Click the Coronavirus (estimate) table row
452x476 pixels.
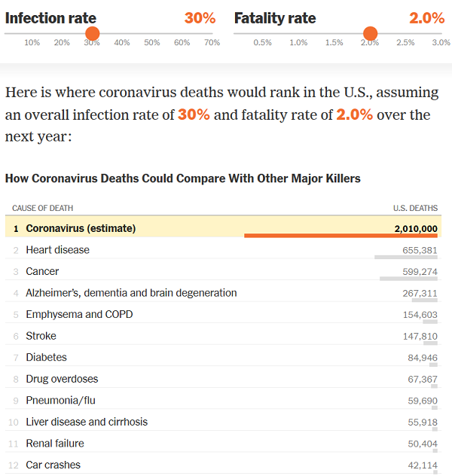pos(224,228)
